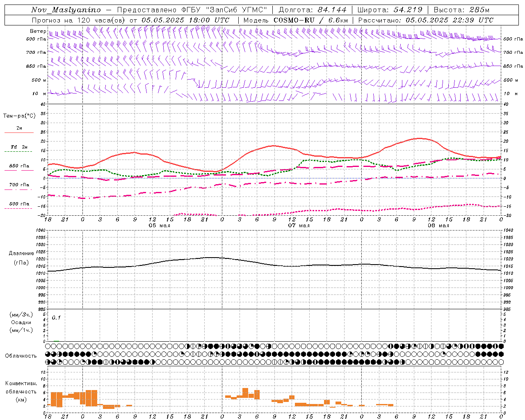Select the Высота: 285м elevation value

tap(461, 10)
